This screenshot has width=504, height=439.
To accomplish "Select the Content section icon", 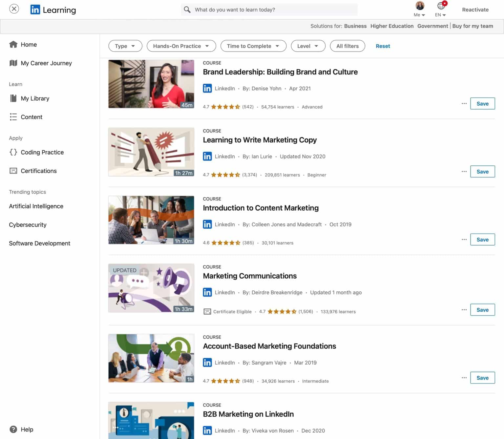I will tap(13, 117).
